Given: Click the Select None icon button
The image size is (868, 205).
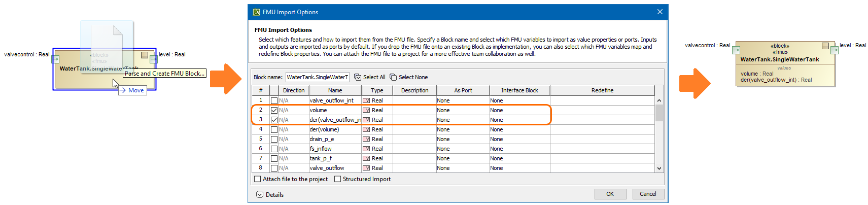Looking at the screenshot, I should pos(393,77).
